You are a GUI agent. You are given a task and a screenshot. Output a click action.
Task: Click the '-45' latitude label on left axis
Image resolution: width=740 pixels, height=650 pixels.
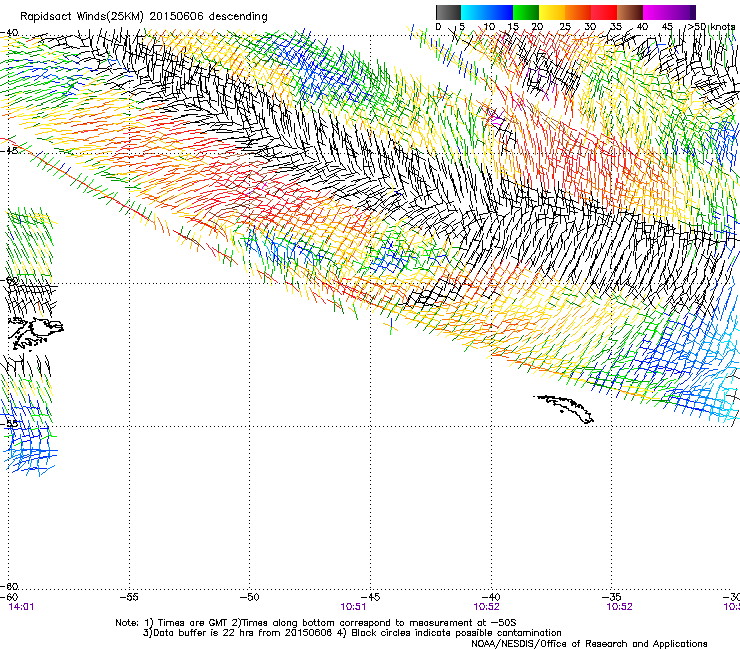(x=9, y=151)
